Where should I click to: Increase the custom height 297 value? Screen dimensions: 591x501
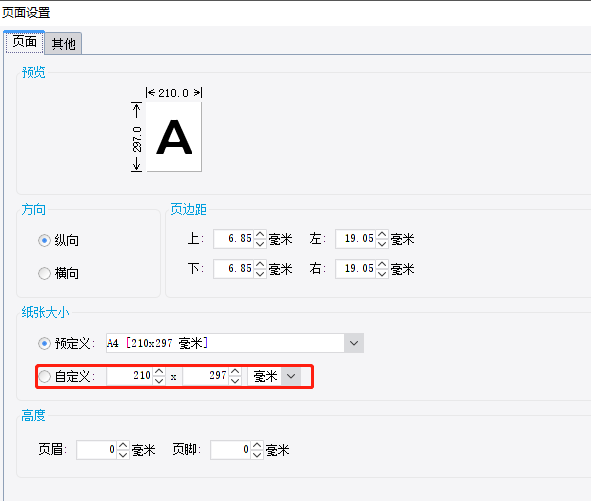[235, 372]
